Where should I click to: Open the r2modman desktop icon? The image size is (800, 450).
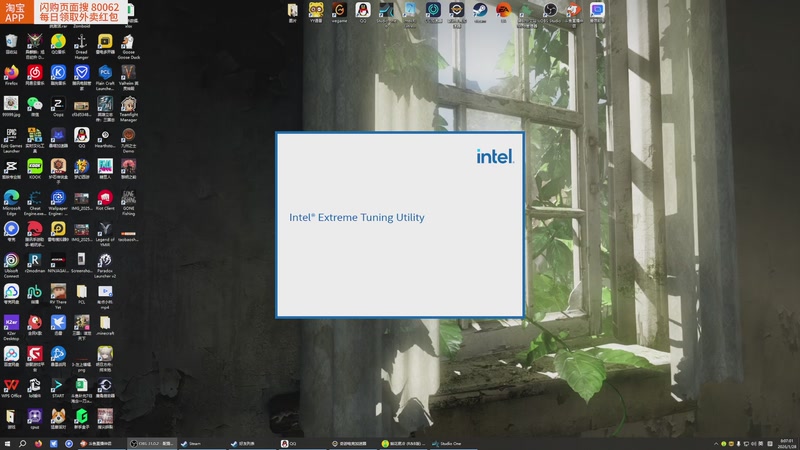[35, 262]
